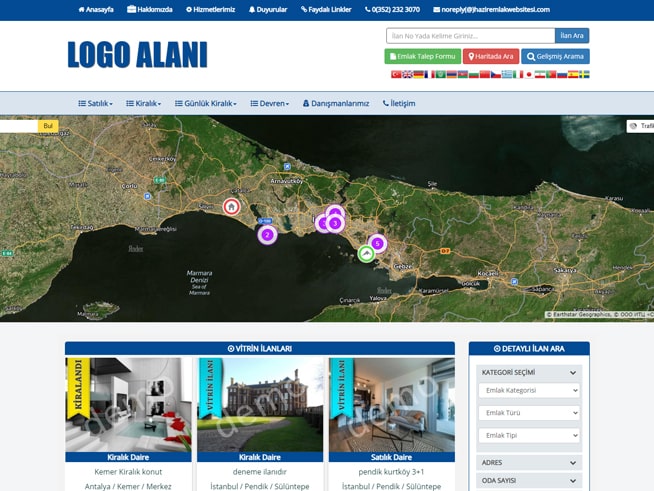
Task: Choose the Swedish flag language icon
Action: pyautogui.click(x=584, y=74)
